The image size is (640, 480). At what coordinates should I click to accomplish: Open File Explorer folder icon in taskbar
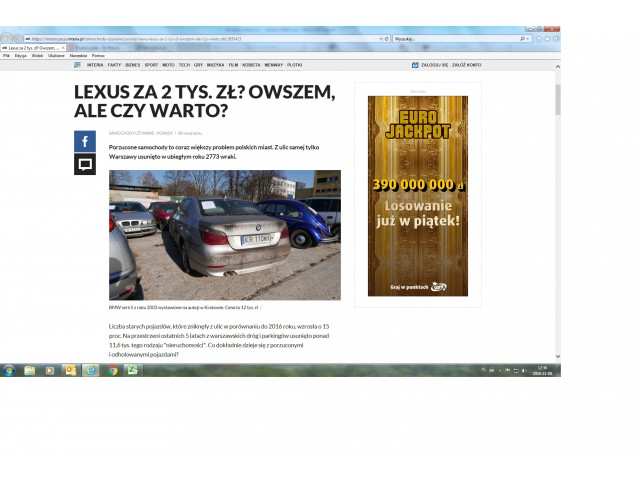click(x=29, y=370)
